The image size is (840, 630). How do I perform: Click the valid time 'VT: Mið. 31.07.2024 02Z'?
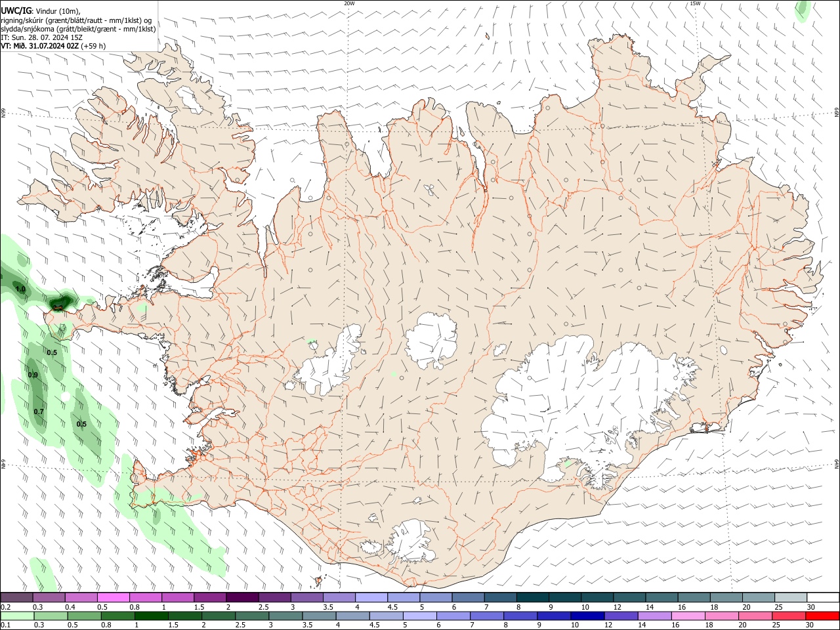point(40,46)
